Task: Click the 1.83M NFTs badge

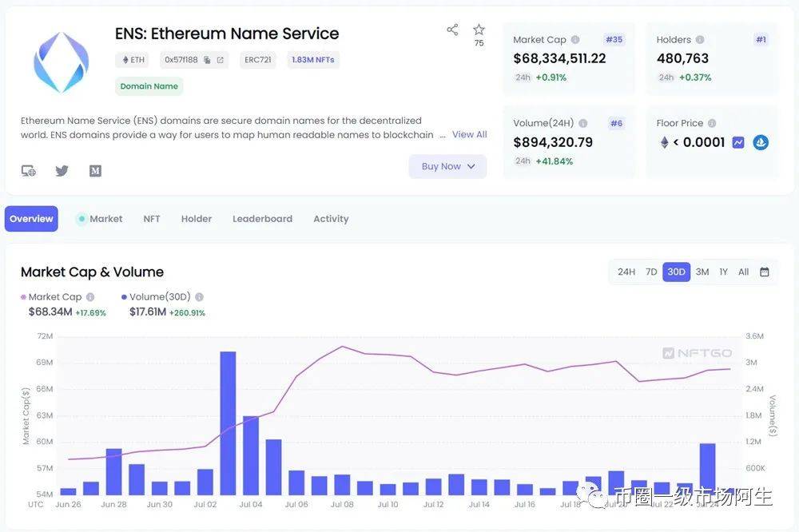Action: point(312,60)
